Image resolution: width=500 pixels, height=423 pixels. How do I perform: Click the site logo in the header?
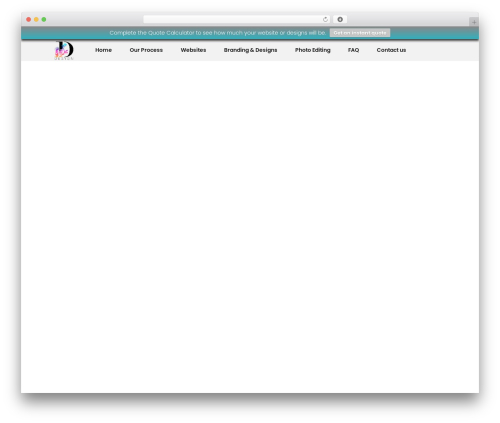[64, 50]
